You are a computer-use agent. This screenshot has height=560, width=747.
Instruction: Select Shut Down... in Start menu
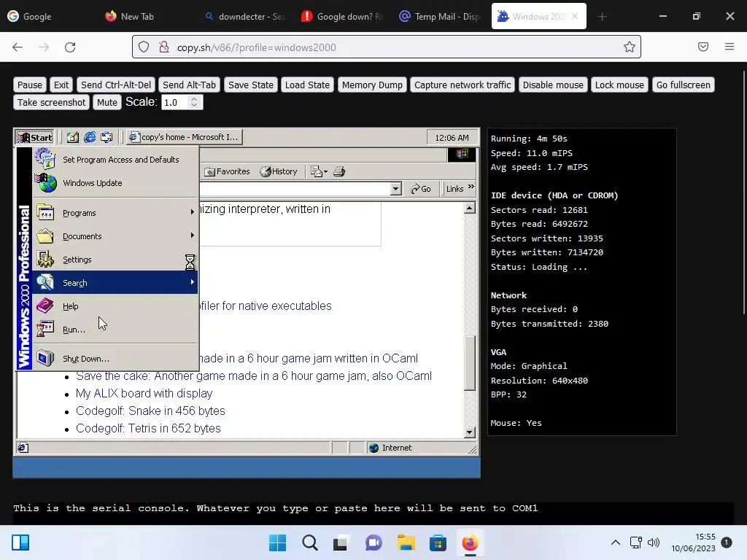115,359
